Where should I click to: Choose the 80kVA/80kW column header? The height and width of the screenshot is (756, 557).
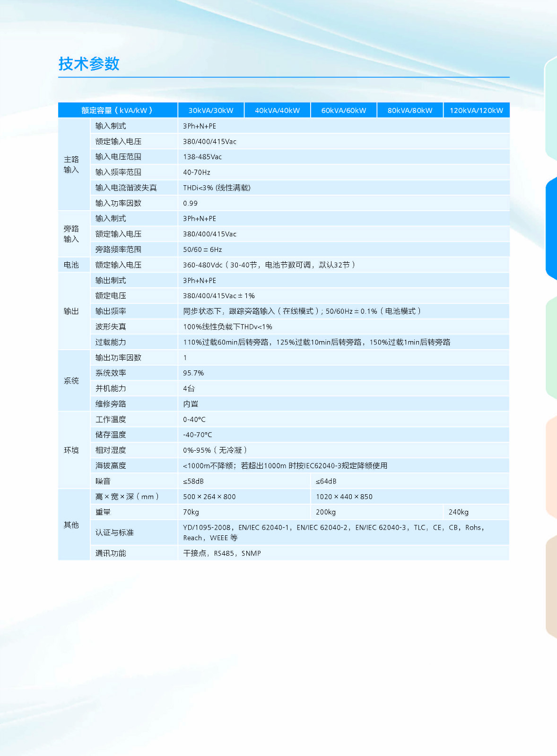[x=410, y=110]
